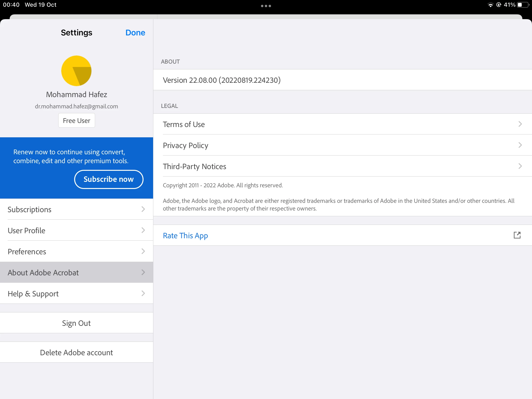Screen dimensions: 532x399
Task: Tap the Wi-Fi status icon
Action: 490,5
